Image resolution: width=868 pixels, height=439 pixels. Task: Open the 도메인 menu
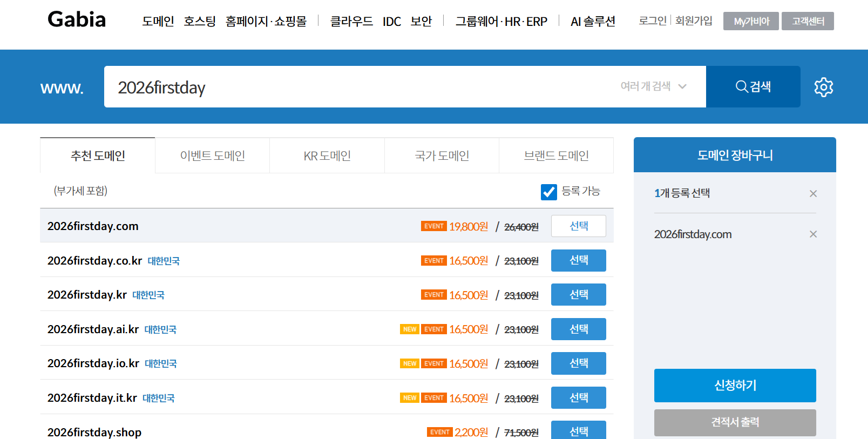pos(158,21)
